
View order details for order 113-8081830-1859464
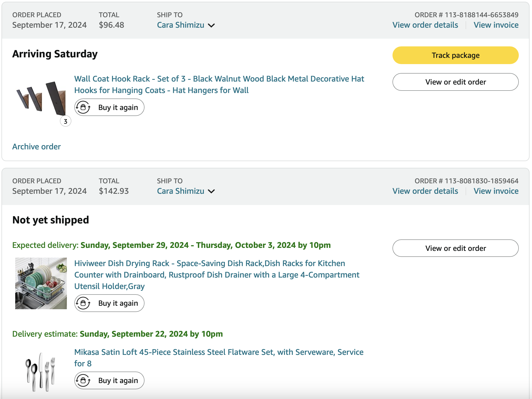425,191
